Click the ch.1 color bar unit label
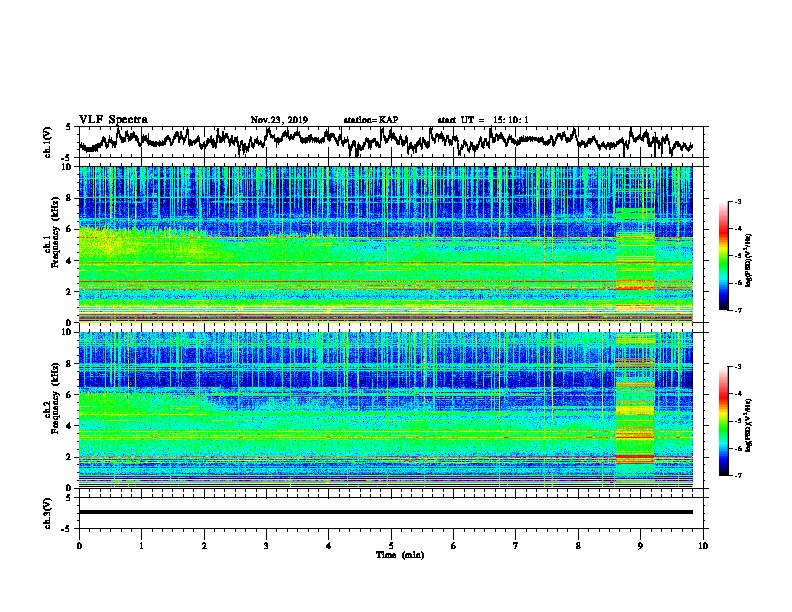Viewport: 792px width, 612px height. point(749,260)
